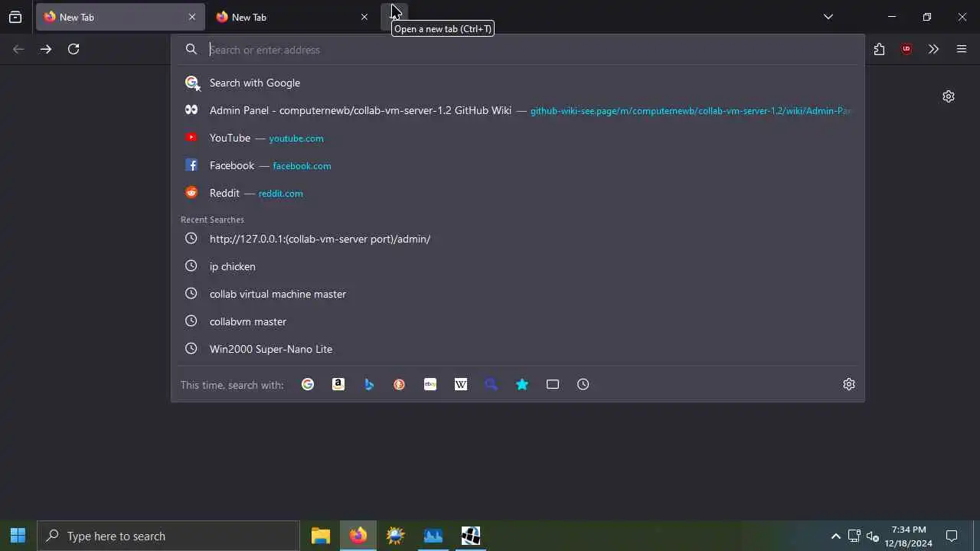Search this time with eBay
This screenshot has width=980, height=551.
tap(430, 384)
